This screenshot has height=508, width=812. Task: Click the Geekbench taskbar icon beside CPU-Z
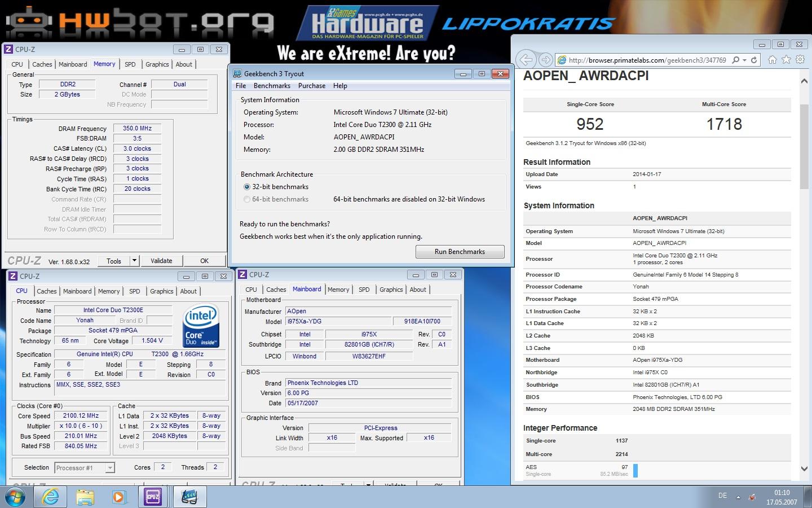tap(189, 497)
